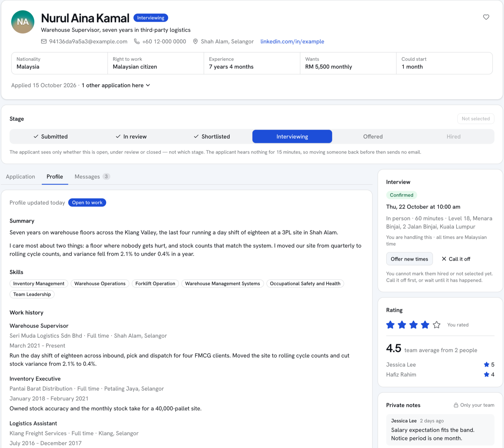Save candidate with the heart icon
Viewport: 504px width, 448px height.
click(486, 17)
